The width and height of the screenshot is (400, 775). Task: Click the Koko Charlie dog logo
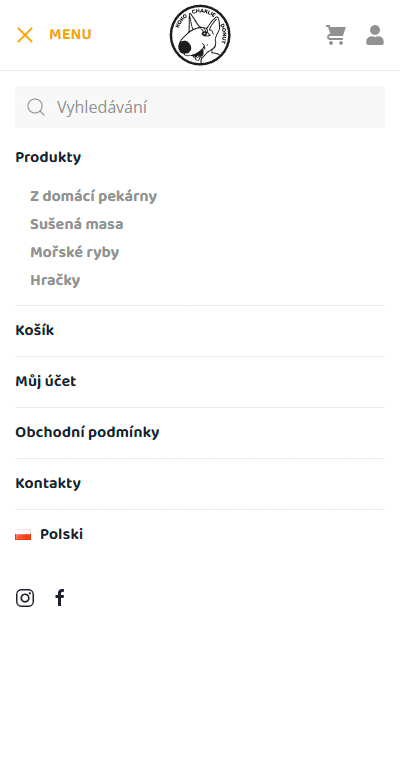click(x=200, y=35)
